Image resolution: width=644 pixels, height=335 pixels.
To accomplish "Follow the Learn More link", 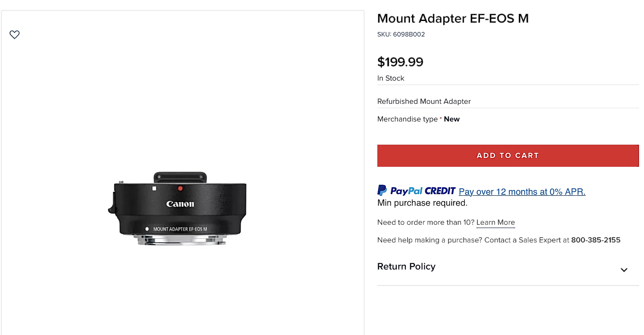I will click(495, 222).
